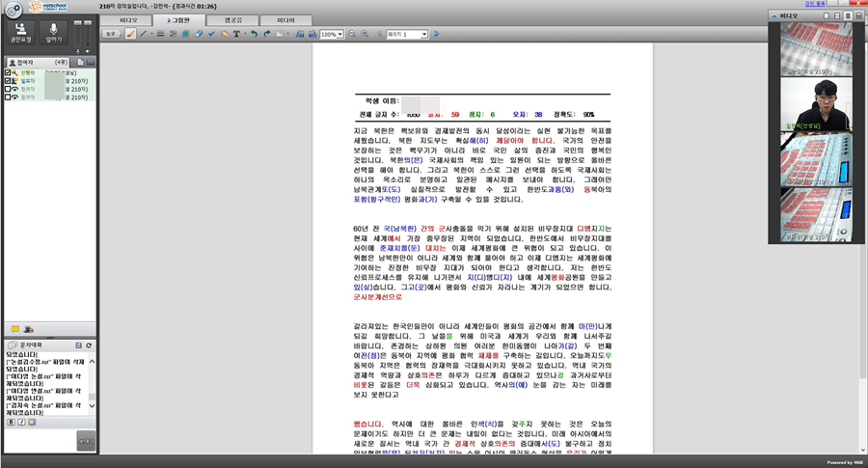Toggle checkbox for third participant row
This screenshot has width=868, height=468.
point(9,89)
